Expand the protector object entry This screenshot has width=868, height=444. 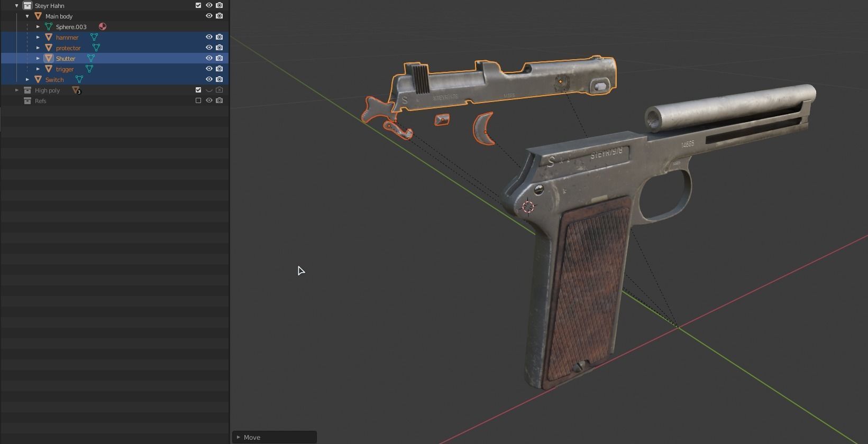38,48
